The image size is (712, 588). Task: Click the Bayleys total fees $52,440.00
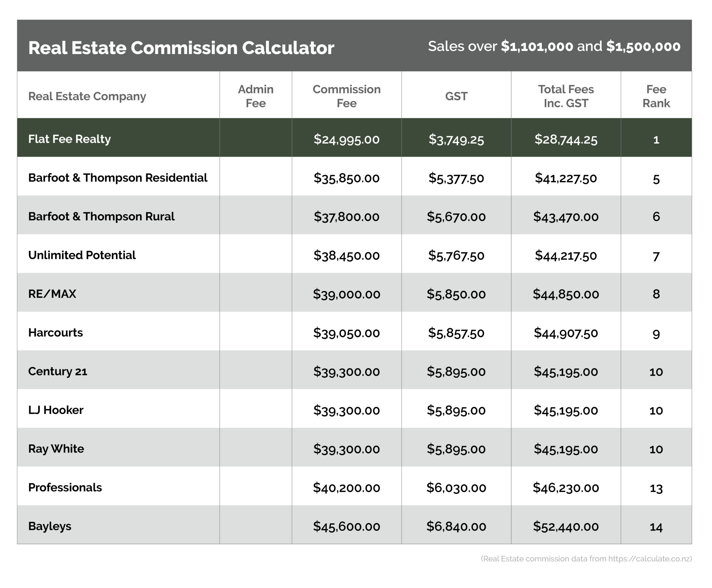[x=566, y=526]
